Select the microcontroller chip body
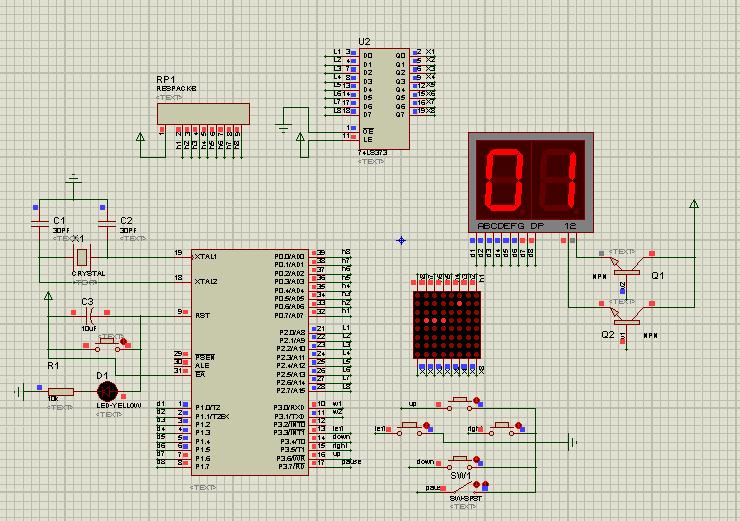Viewport: 740px width, 521px height. 250,362
